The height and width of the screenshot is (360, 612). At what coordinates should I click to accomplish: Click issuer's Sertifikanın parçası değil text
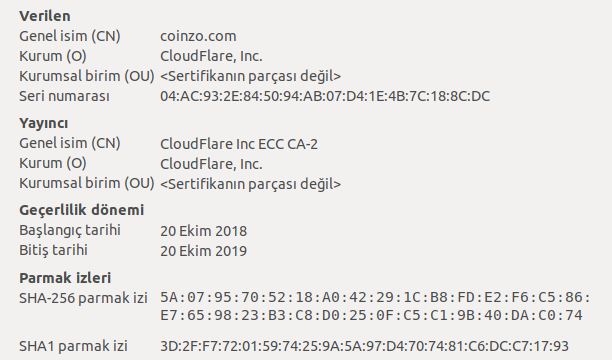click(251, 184)
